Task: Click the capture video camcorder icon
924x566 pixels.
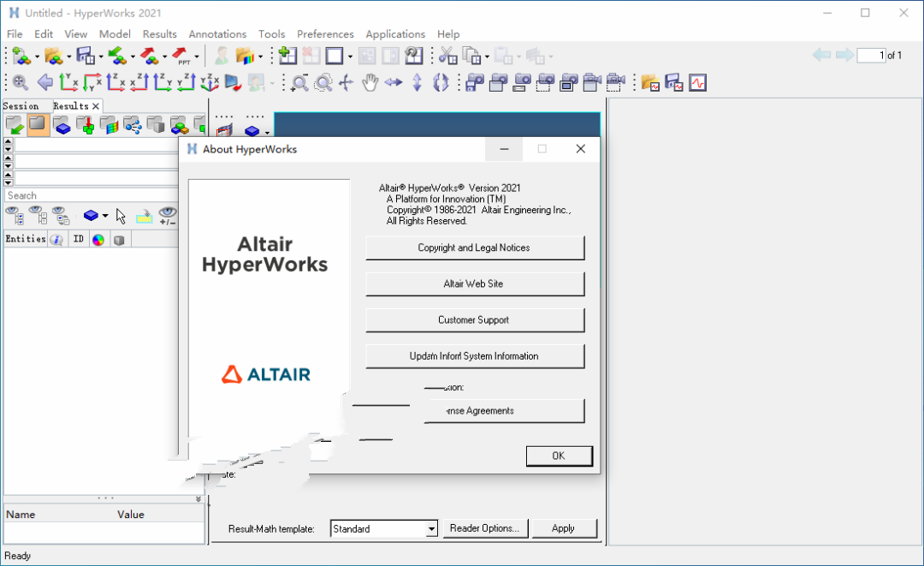Action: click(592, 82)
